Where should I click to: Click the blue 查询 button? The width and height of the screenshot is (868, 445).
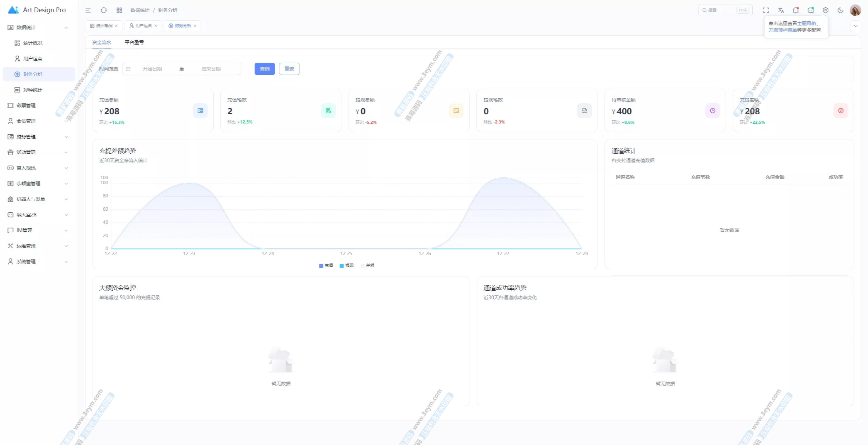[264, 69]
